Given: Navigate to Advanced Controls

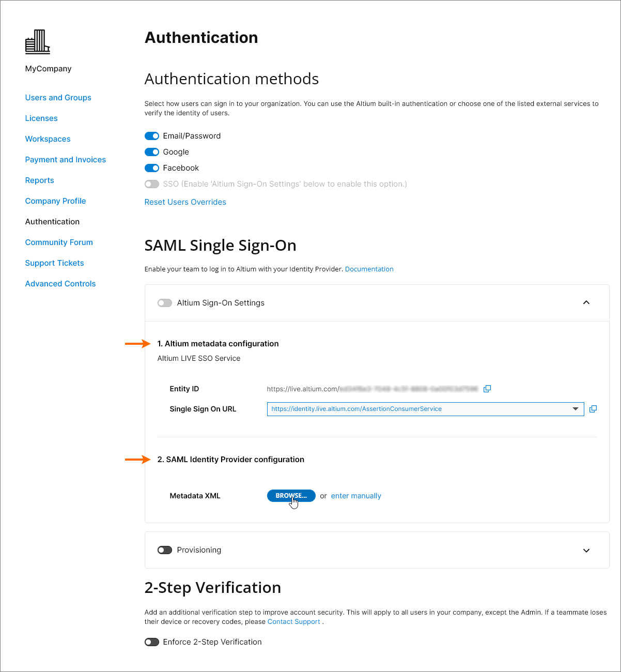Looking at the screenshot, I should pyautogui.click(x=60, y=284).
